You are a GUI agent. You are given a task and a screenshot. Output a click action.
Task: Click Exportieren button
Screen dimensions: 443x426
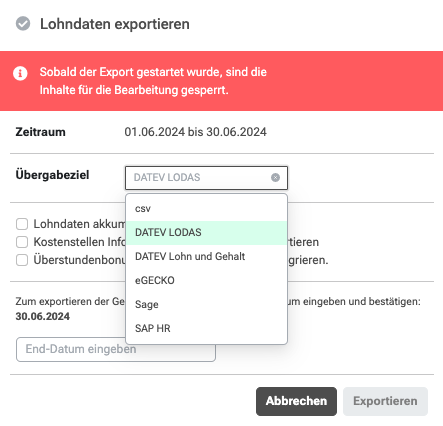[x=385, y=401]
